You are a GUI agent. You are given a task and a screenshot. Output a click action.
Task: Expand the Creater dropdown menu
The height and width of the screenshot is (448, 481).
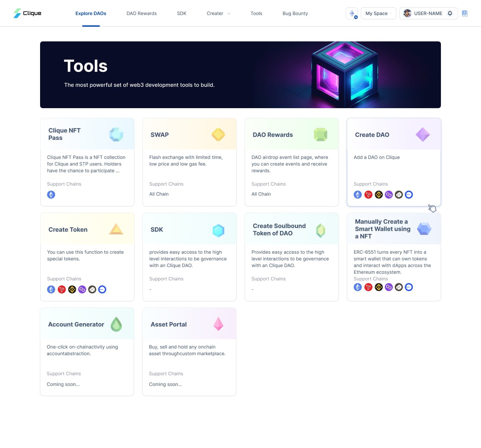pos(218,13)
